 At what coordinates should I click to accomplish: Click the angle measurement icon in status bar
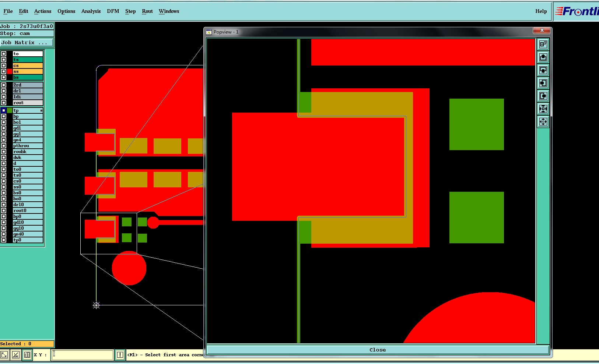tap(15, 355)
